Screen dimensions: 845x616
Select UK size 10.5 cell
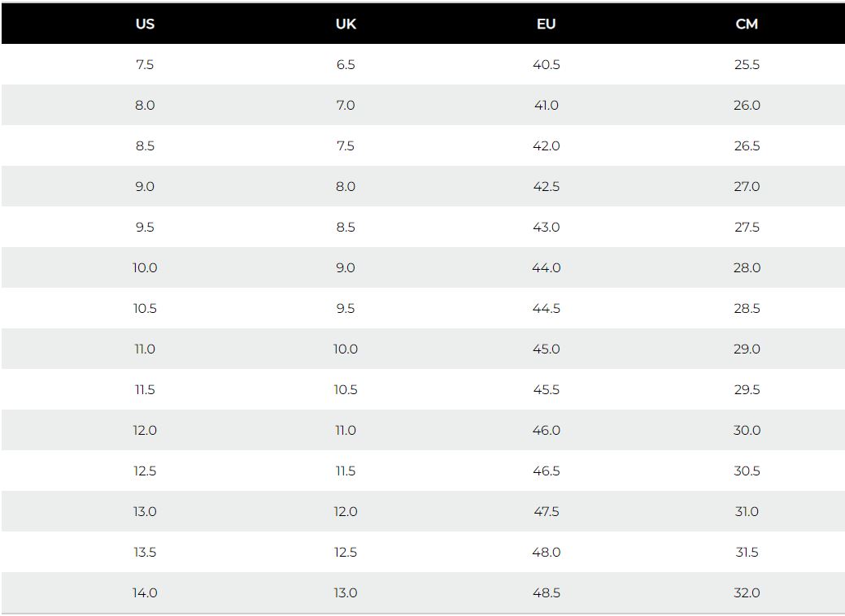click(346, 390)
